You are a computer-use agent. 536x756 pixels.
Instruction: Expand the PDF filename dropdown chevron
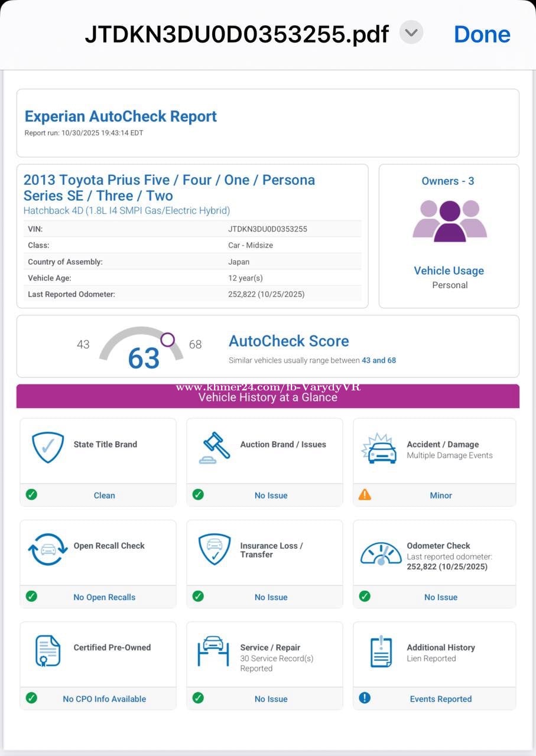click(x=411, y=32)
